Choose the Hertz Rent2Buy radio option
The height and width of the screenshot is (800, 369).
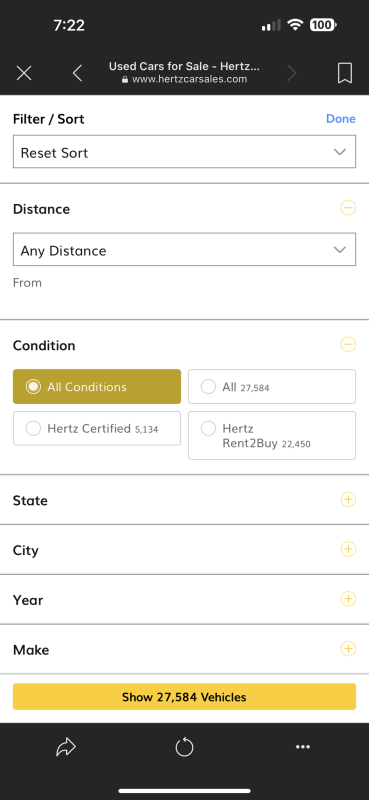[x=272, y=435]
